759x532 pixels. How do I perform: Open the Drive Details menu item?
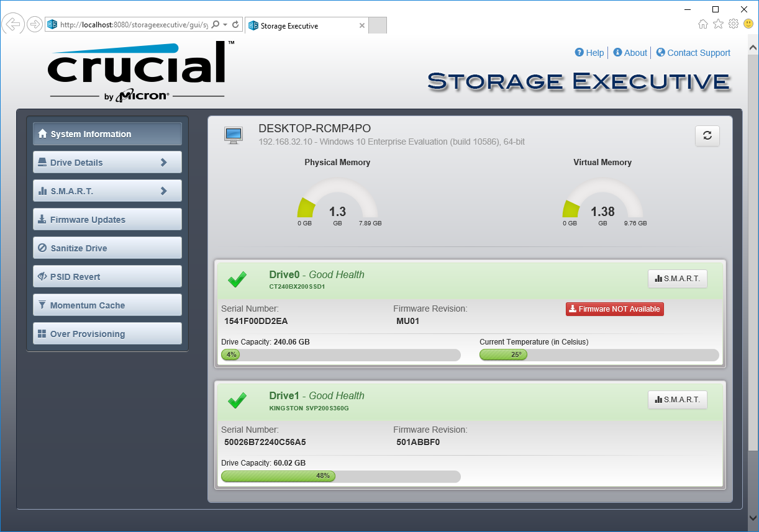coord(107,163)
